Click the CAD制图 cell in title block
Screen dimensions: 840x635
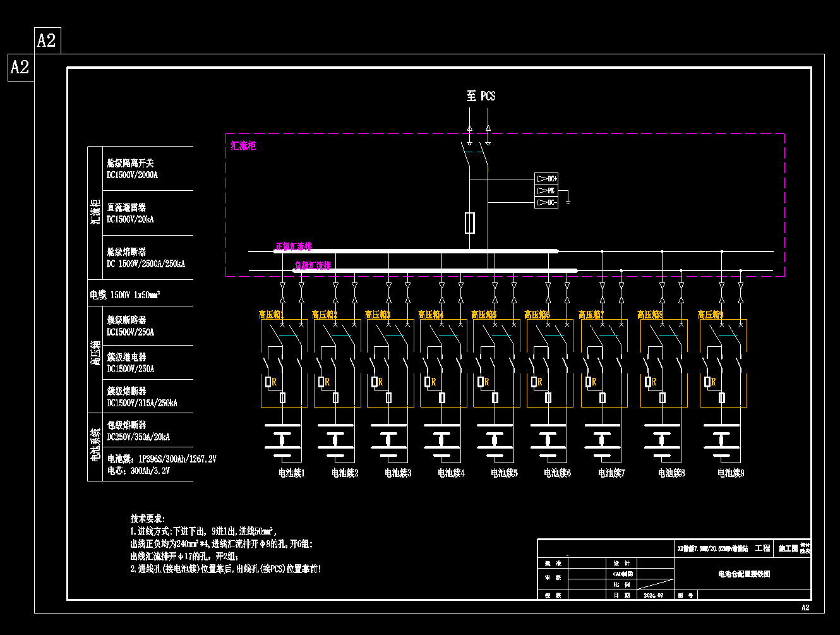coord(623,574)
